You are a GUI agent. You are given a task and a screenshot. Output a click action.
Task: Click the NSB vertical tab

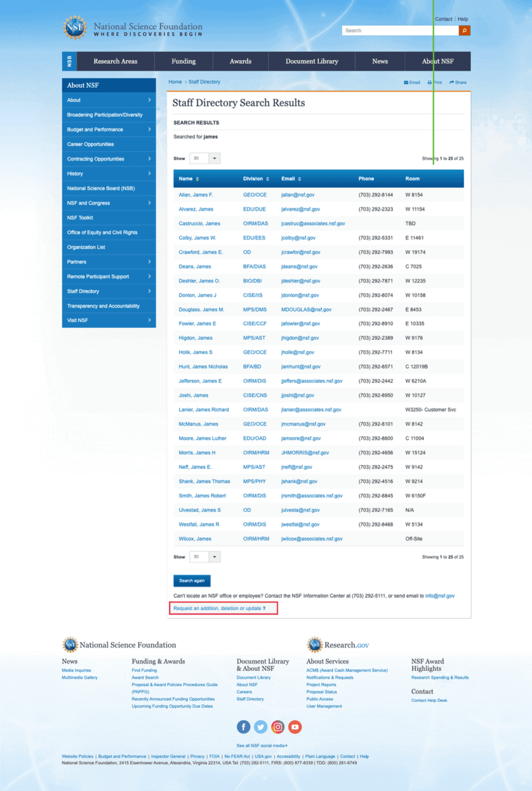[x=69, y=61]
